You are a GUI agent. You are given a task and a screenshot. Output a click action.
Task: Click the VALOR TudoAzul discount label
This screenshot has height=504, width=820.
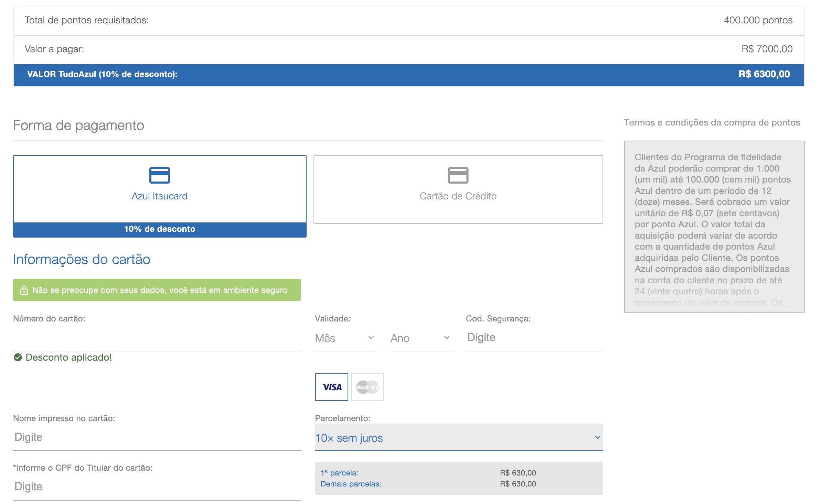pos(103,74)
